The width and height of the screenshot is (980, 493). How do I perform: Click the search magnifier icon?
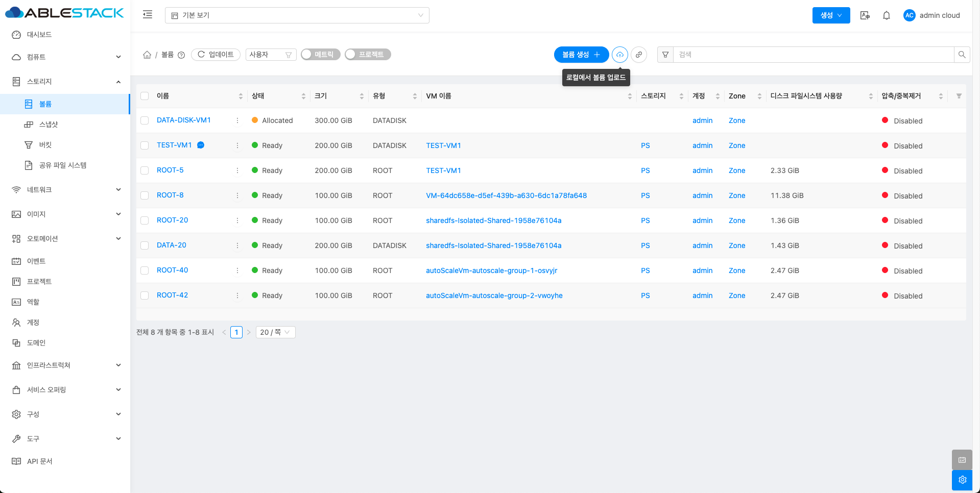pos(962,55)
